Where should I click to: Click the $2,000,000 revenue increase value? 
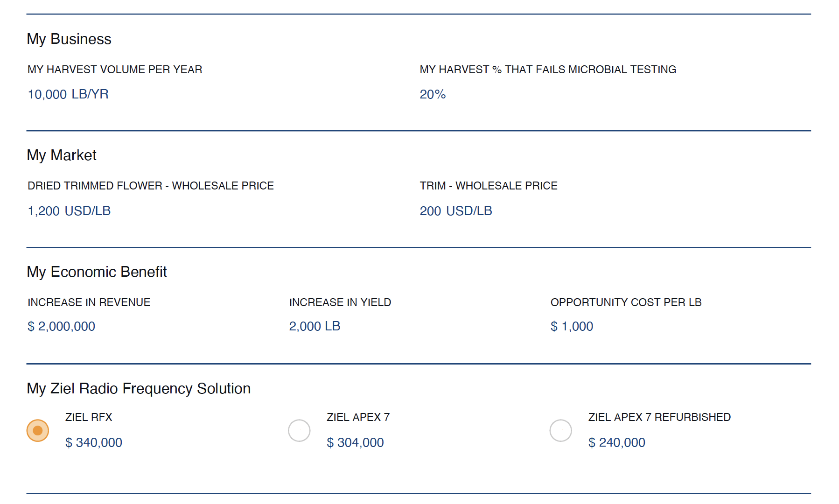(x=61, y=326)
